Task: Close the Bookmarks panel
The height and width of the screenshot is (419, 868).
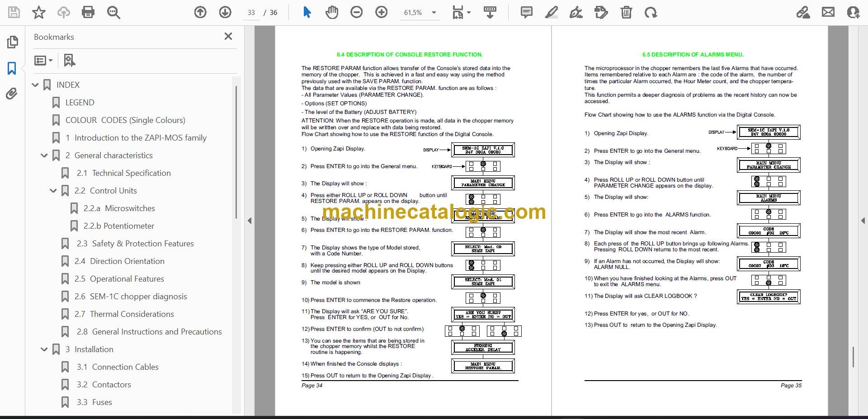Action: [x=228, y=36]
